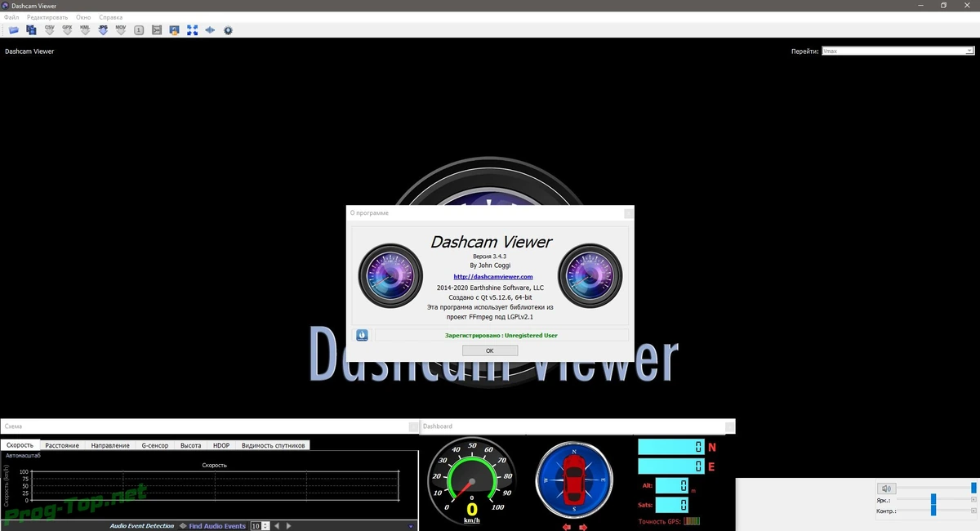Screen dimensions: 980x531
Task: Export data to CSV
Action: click(50, 29)
